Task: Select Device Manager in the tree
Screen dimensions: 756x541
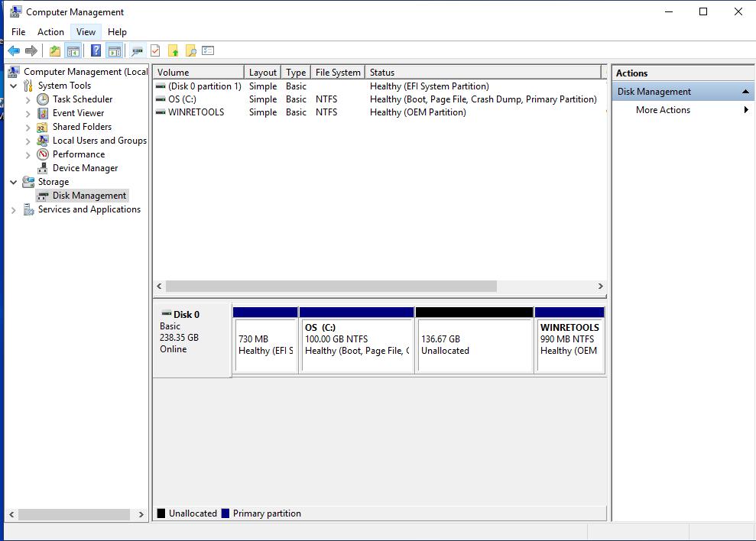Action: pyautogui.click(x=85, y=168)
